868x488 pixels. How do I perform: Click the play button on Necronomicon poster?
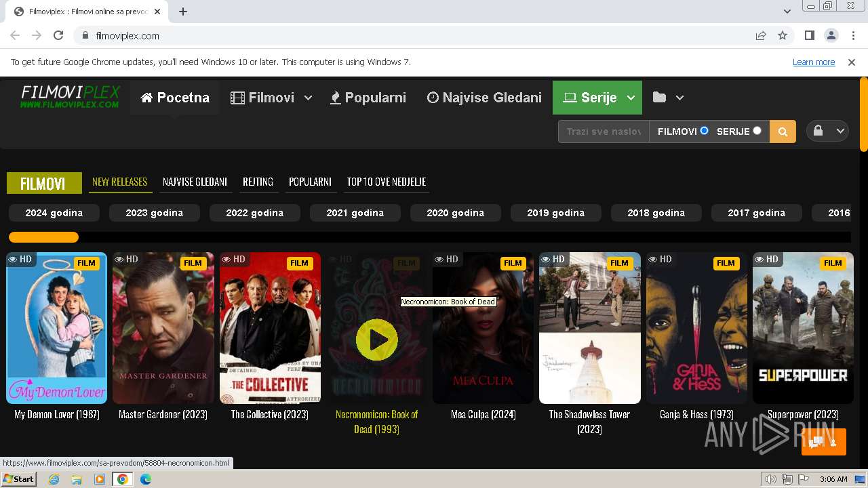(x=377, y=340)
